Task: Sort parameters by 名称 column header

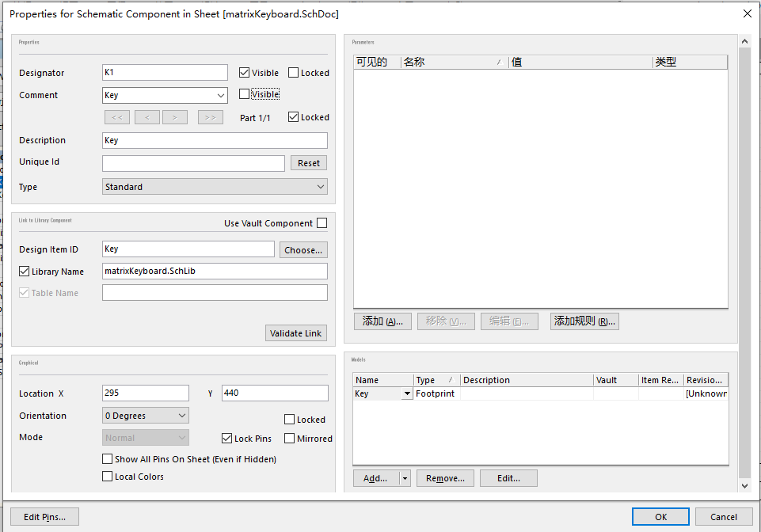Action: (453, 62)
